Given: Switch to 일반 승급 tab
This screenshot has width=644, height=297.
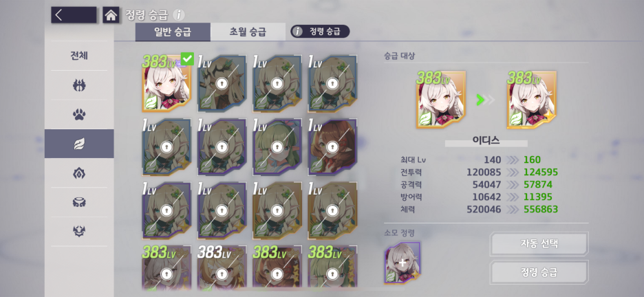Looking at the screenshot, I should pos(173,32).
